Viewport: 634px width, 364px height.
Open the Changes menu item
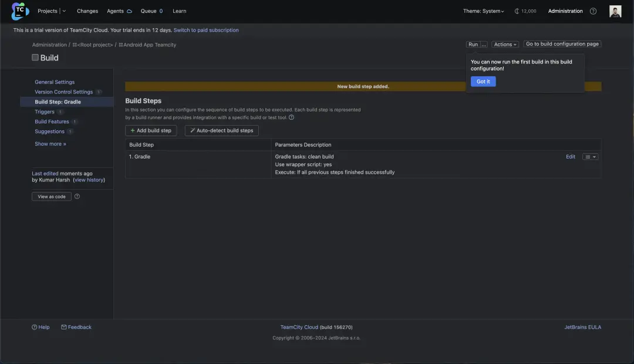(x=87, y=11)
